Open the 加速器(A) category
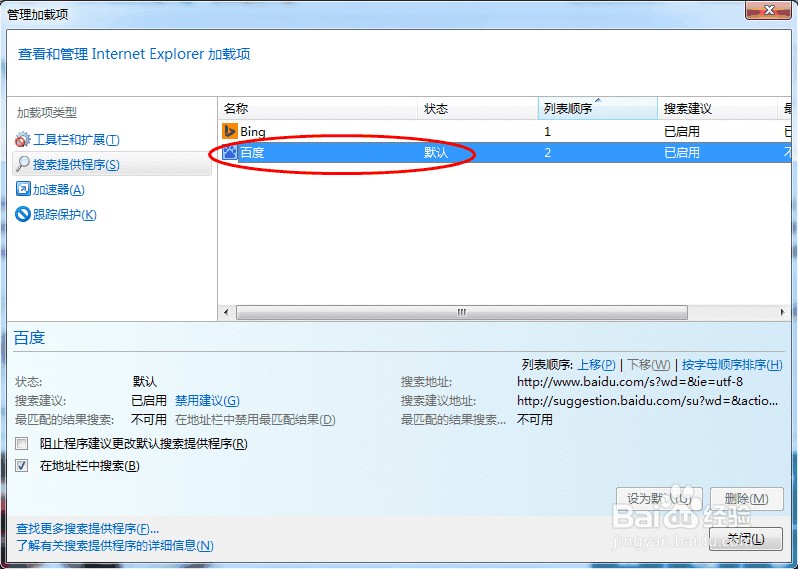 coord(59,189)
